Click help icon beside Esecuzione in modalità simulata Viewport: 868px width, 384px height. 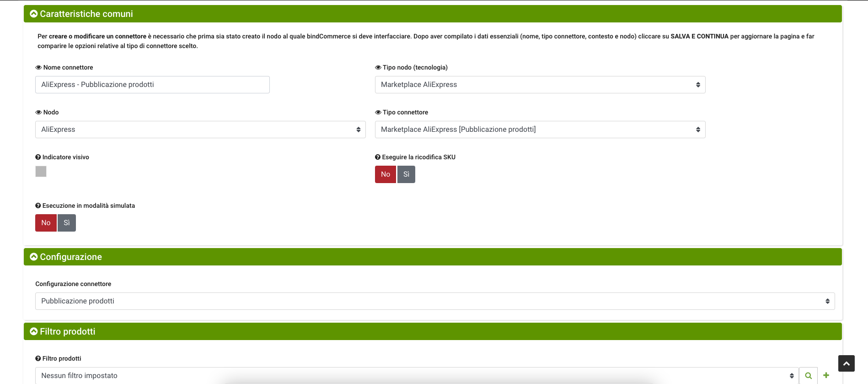pos(38,206)
